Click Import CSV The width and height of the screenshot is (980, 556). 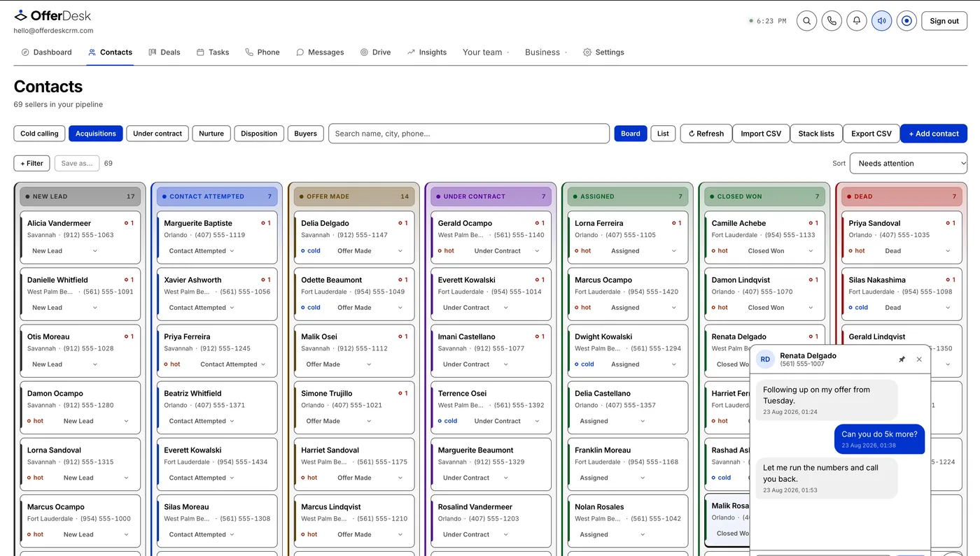click(x=761, y=134)
